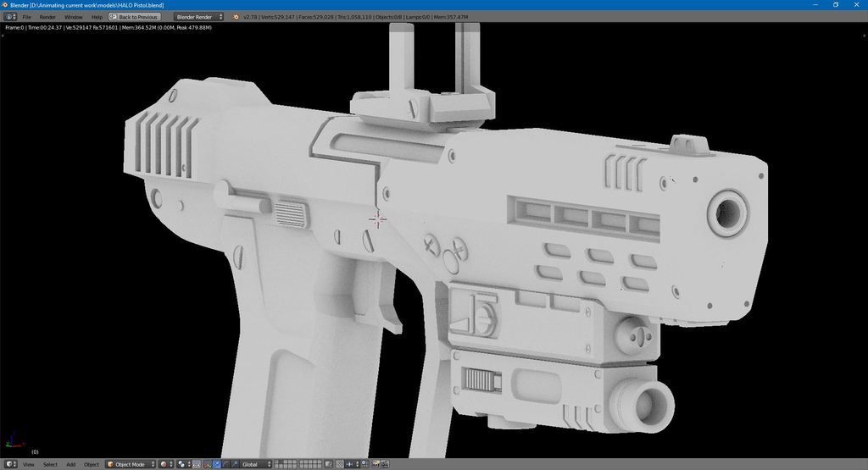Click the 3D cursor crosshair on pistol
Screen dimensions: 868x470
pyautogui.click(x=377, y=219)
